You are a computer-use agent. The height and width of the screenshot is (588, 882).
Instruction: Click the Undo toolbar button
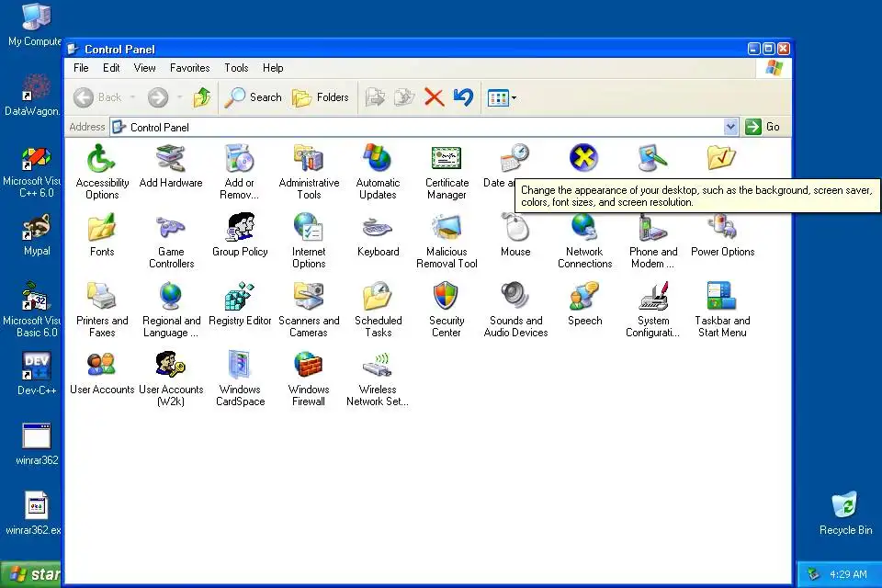[x=463, y=97]
